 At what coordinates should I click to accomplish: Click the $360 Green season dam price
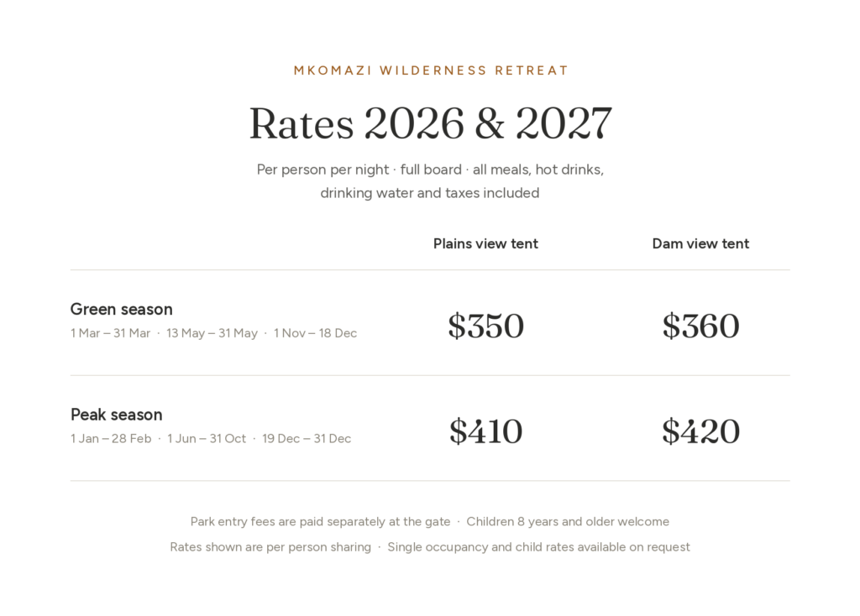(x=700, y=326)
